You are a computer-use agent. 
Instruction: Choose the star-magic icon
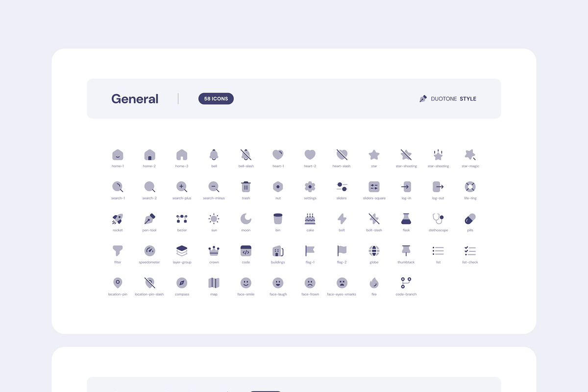470,155
